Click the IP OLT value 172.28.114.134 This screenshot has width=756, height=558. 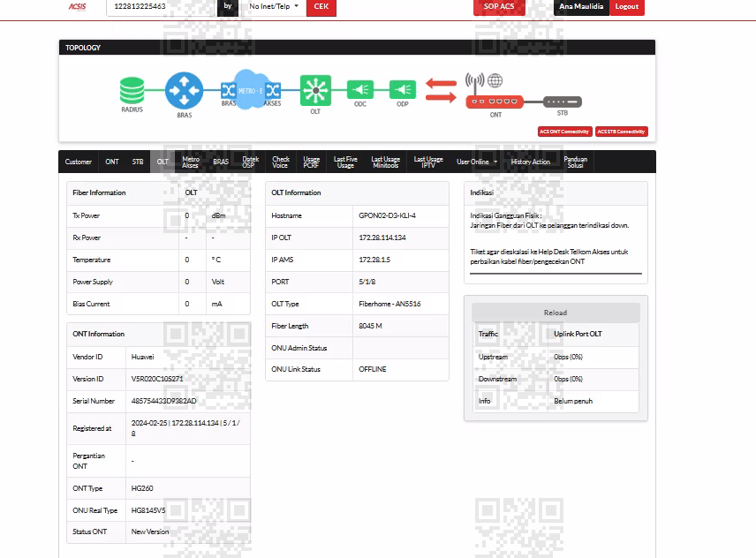click(382, 238)
